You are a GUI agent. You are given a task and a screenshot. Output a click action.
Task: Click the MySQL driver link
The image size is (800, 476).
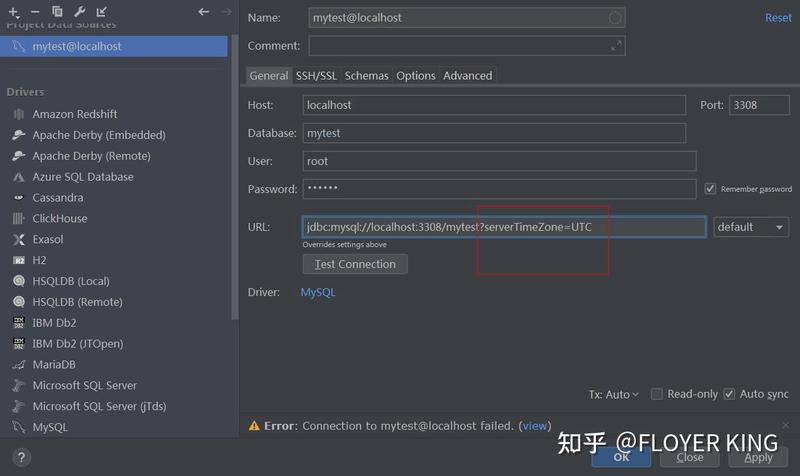(x=318, y=292)
